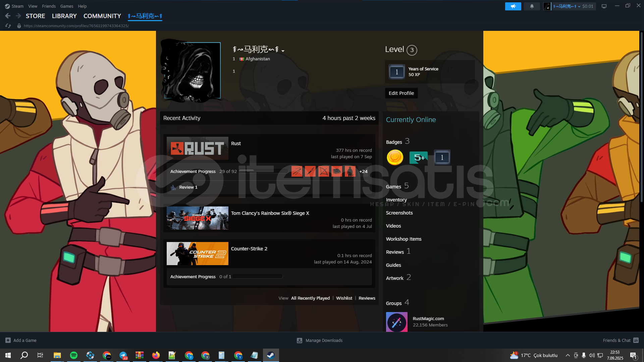Click the first Rust achievement icon
Image resolution: width=644 pixels, height=362 pixels.
pyautogui.click(x=297, y=171)
